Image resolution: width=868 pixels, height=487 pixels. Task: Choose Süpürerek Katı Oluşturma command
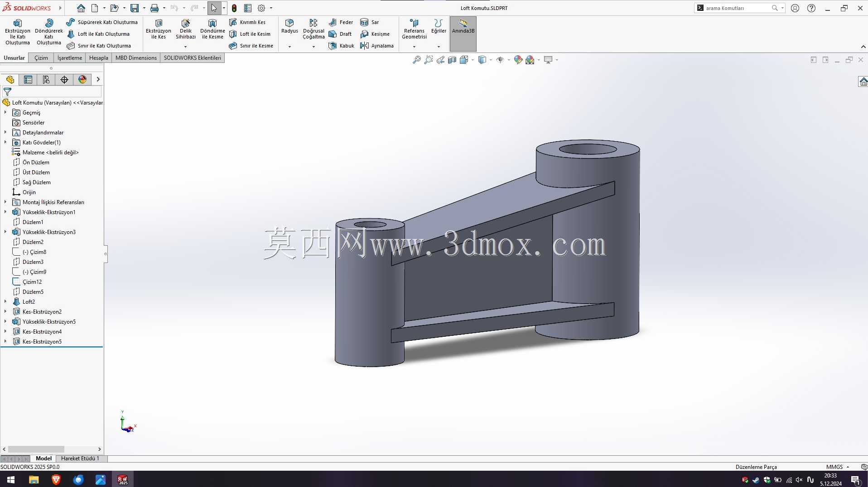(x=102, y=22)
